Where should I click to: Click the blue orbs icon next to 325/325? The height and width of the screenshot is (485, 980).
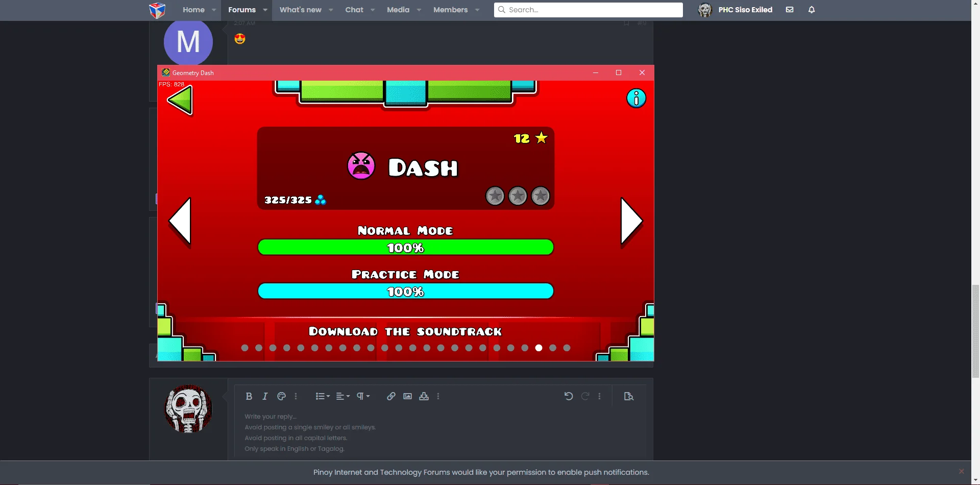321,200
